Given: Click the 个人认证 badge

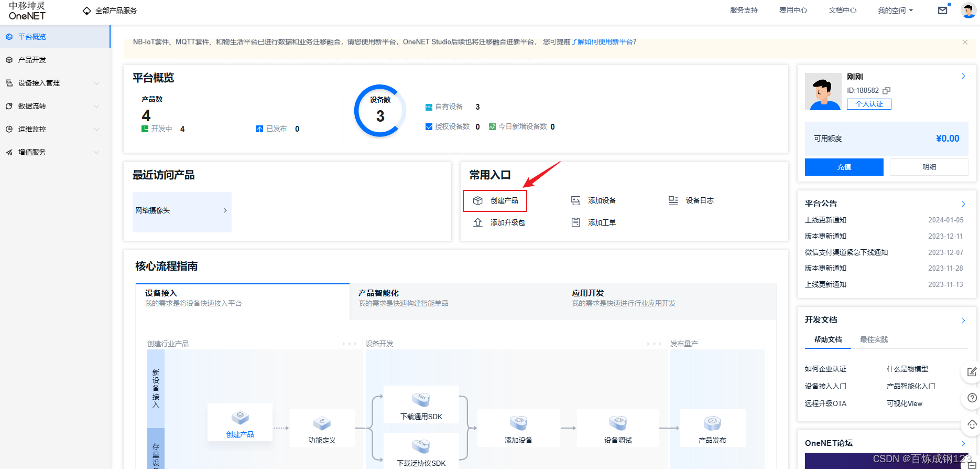Looking at the screenshot, I should coord(869,104).
